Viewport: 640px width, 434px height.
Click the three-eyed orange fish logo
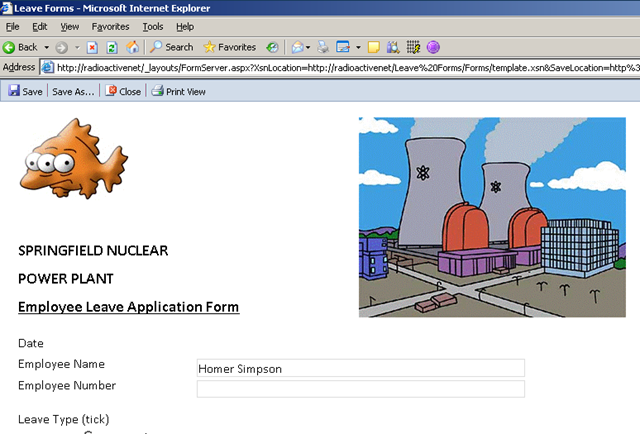(x=73, y=158)
